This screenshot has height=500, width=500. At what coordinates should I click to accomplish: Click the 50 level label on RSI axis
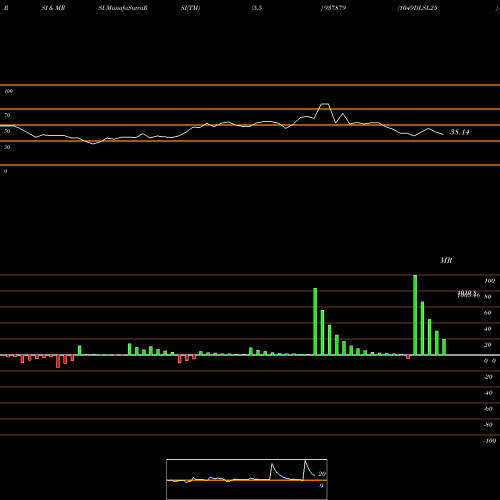click(x=7, y=131)
